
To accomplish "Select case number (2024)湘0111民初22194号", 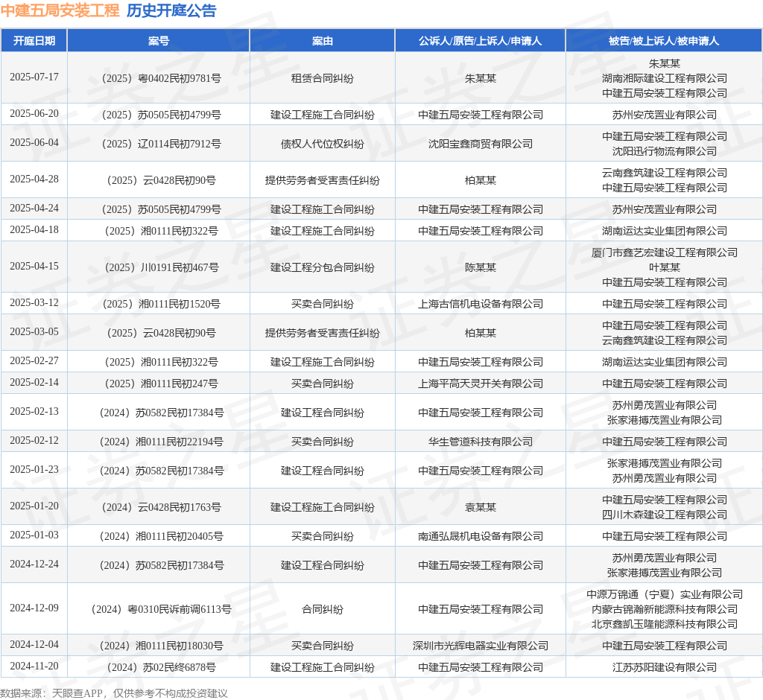I will [161, 442].
